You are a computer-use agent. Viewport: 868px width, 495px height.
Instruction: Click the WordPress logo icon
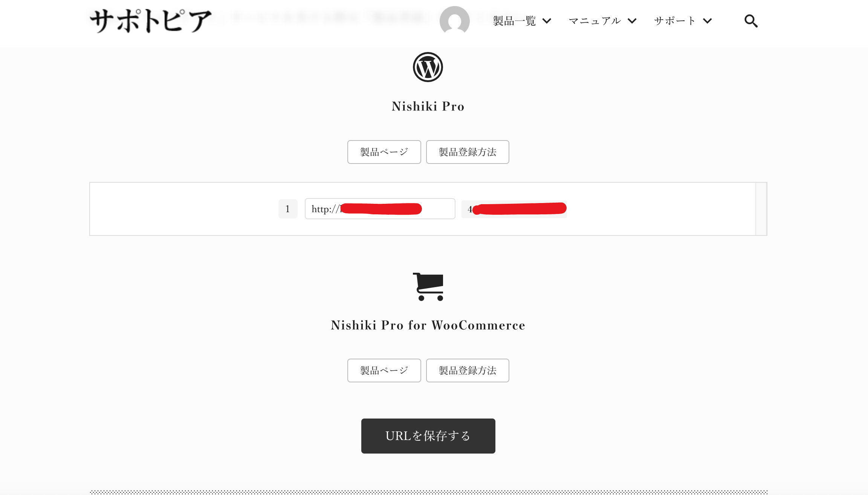(428, 67)
